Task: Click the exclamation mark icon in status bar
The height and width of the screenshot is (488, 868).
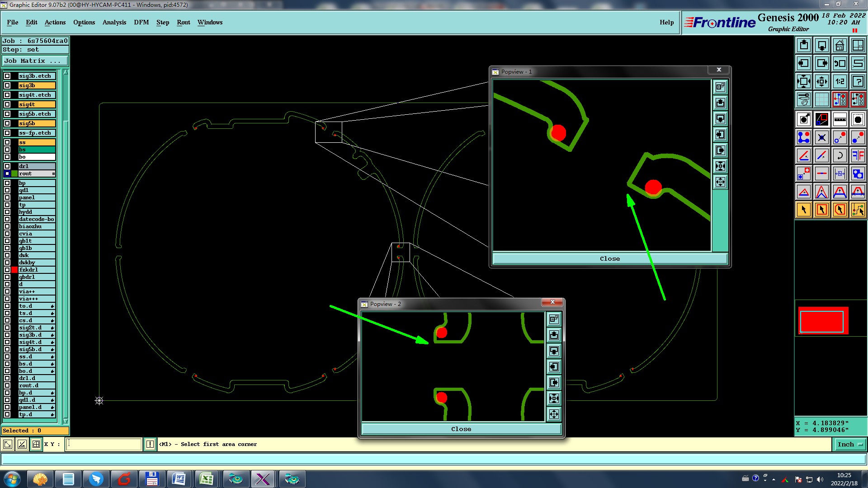Action: point(150,444)
